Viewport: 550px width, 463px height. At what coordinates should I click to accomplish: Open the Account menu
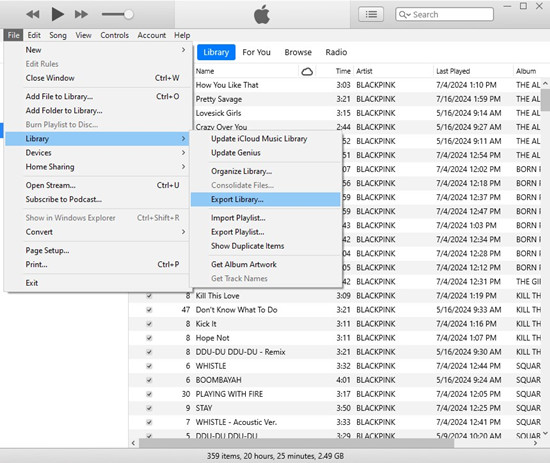152,35
